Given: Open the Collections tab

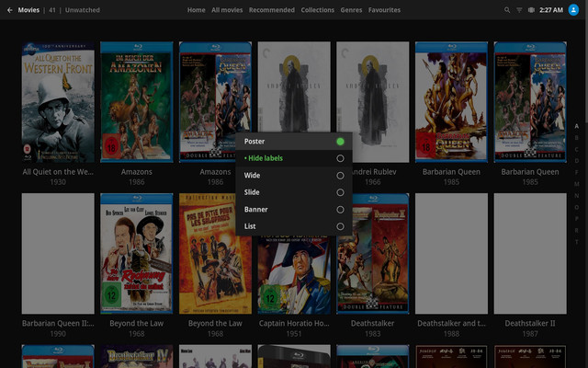Looking at the screenshot, I should tap(317, 10).
